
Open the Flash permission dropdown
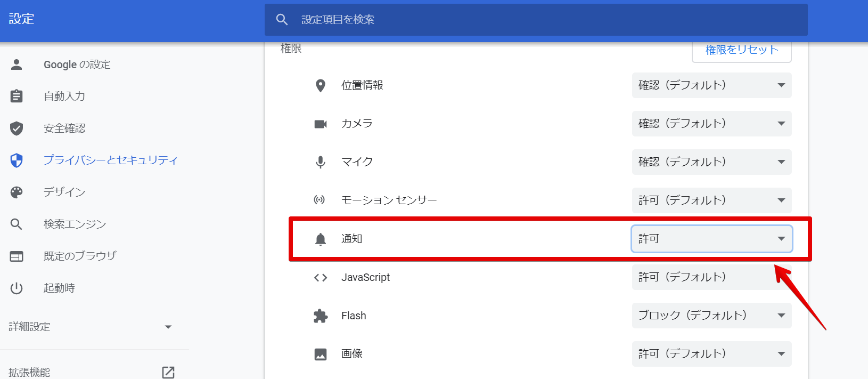711,316
